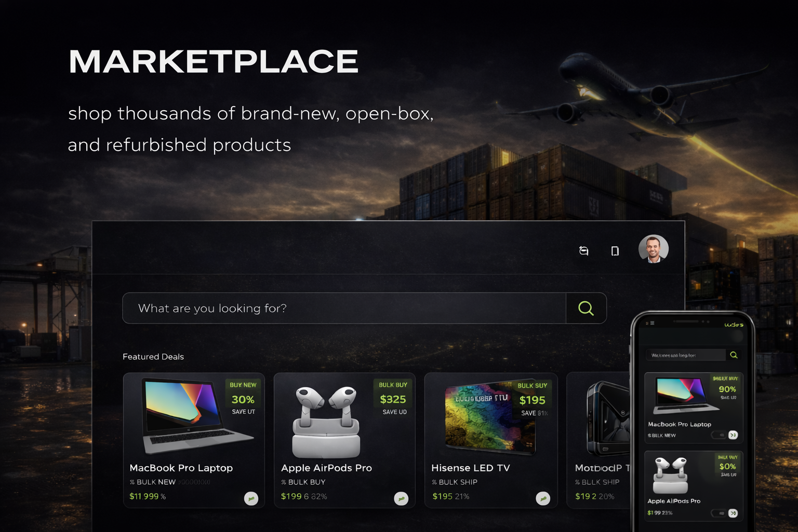
Task: Tap the phone MacBook card forward arrow
Action: click(733, 435)
